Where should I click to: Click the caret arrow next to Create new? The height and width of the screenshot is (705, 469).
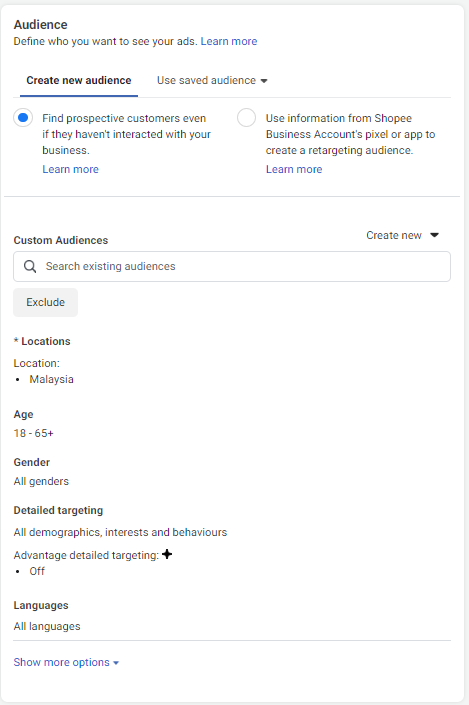click(434, 235)
